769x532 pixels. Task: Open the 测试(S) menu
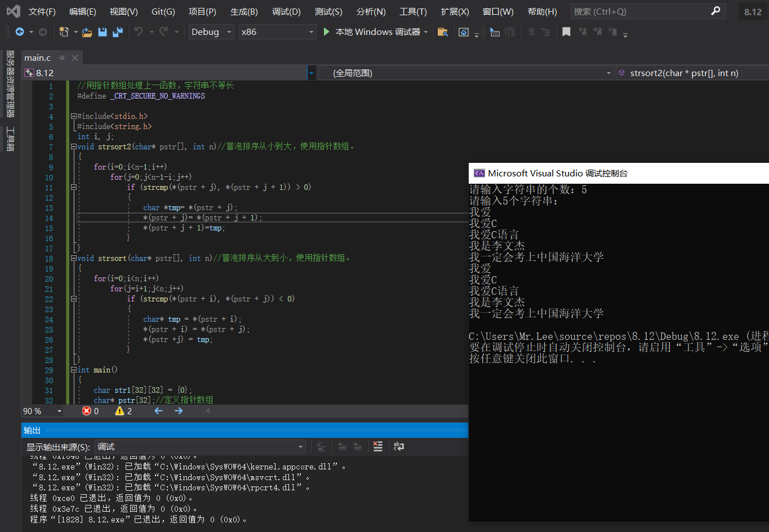(x=328, y=11)
